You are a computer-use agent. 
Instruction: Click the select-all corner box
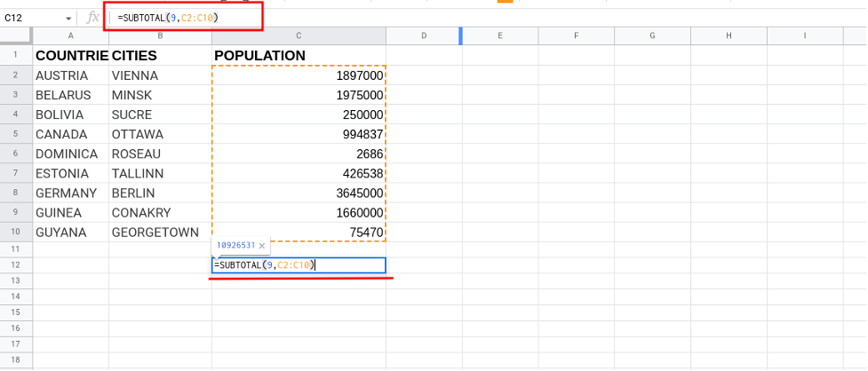[16, 36]
